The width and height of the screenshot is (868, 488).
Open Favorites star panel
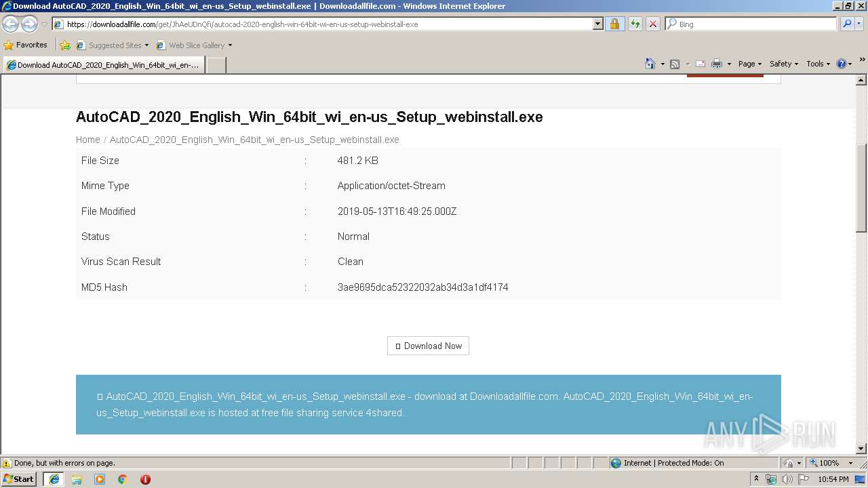(x=9, y=45)
